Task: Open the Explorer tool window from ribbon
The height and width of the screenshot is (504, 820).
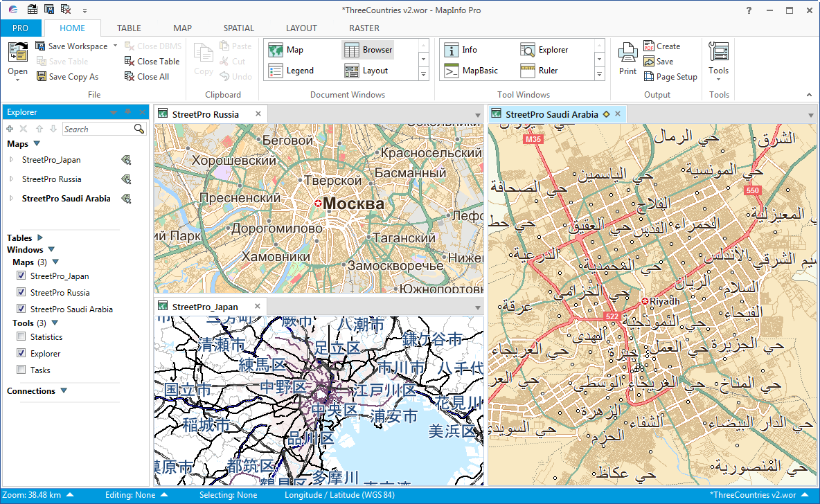Action: pos(544,50)
